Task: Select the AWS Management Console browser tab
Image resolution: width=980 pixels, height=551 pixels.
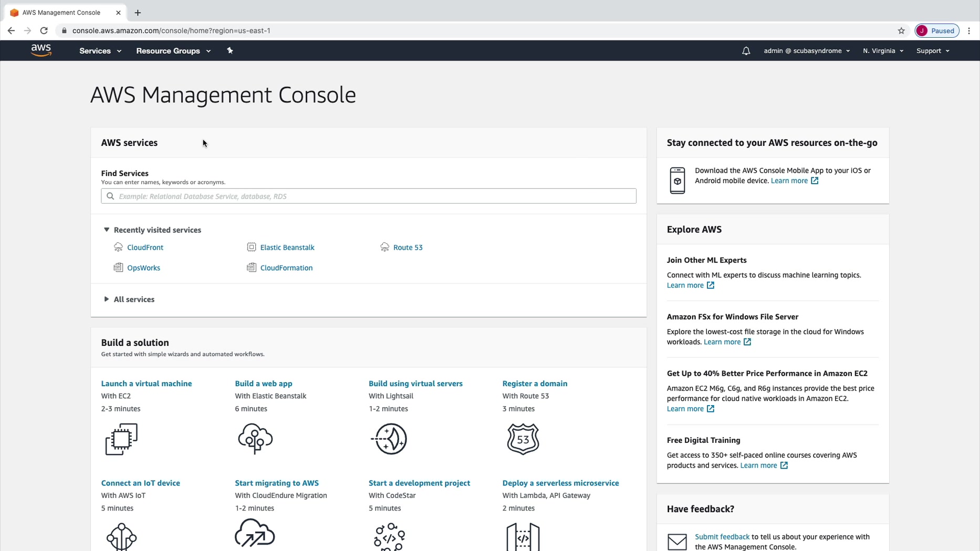Action: tap(65, 13)
